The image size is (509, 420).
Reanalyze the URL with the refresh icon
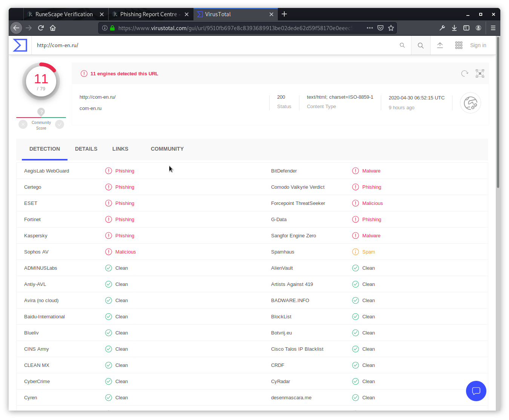pyautogui.click(x=465, y=73)
